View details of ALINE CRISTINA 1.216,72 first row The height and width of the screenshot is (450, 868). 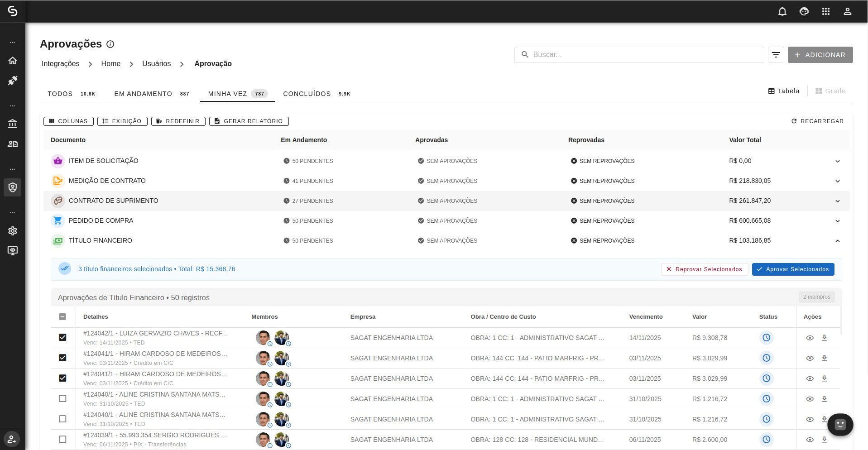(810, 399)
